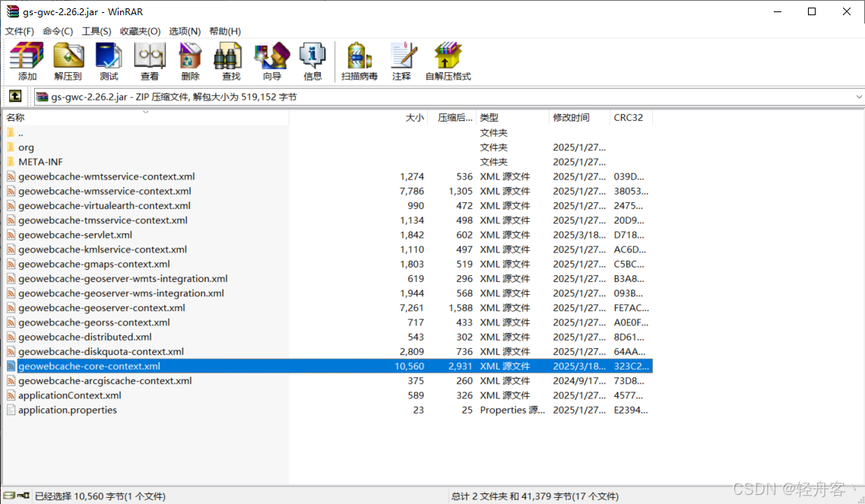865x504 pixels.
Task: Select geowebcache-arcgiscache-context.xml
Action: tap(105, 381)
